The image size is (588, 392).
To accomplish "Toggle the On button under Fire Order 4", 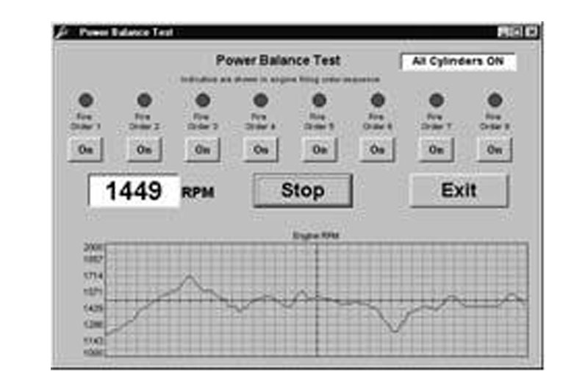I will coord(261,149).
